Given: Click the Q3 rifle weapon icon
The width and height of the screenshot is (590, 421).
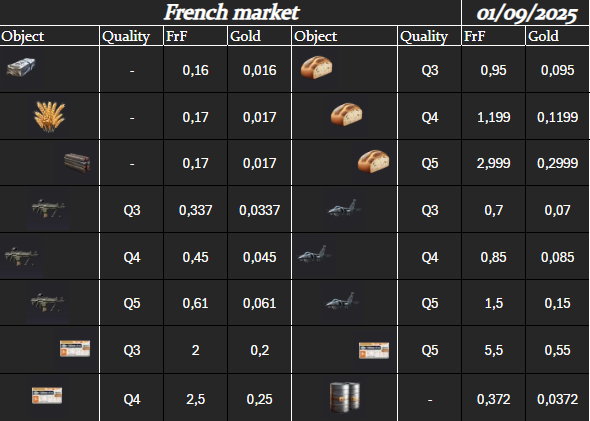Looking at the screenshot, I should pyautogui.click(x=49, y=209).
